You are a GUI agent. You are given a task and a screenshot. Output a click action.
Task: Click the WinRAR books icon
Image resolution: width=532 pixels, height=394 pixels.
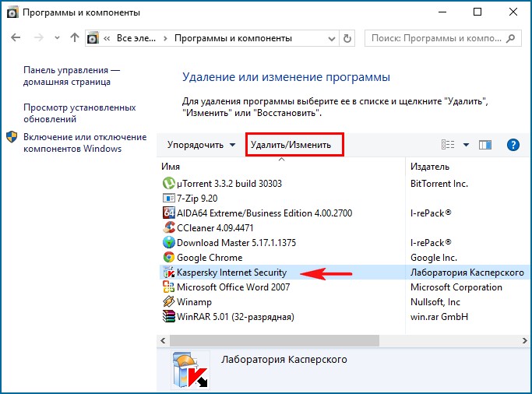[x=168, y=316]
